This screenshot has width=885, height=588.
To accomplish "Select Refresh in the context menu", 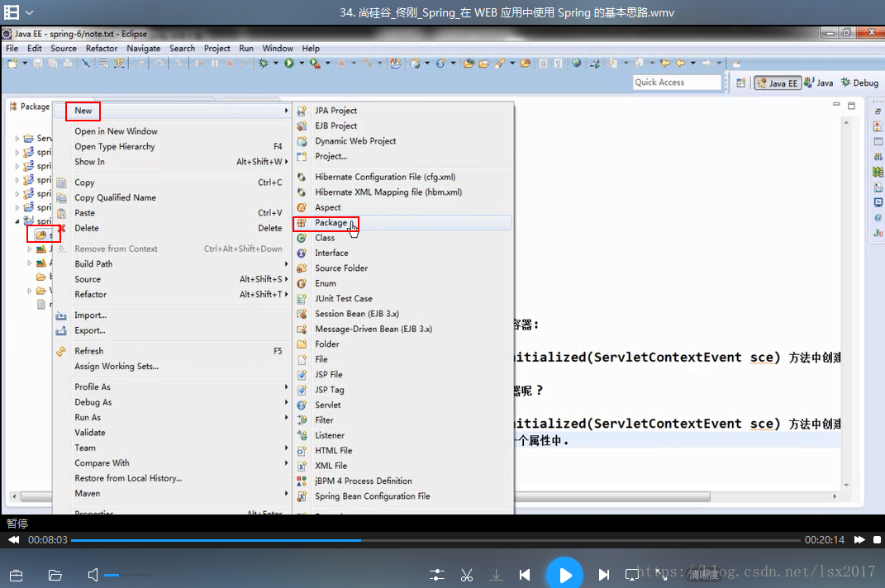I will tap(89, 351).
